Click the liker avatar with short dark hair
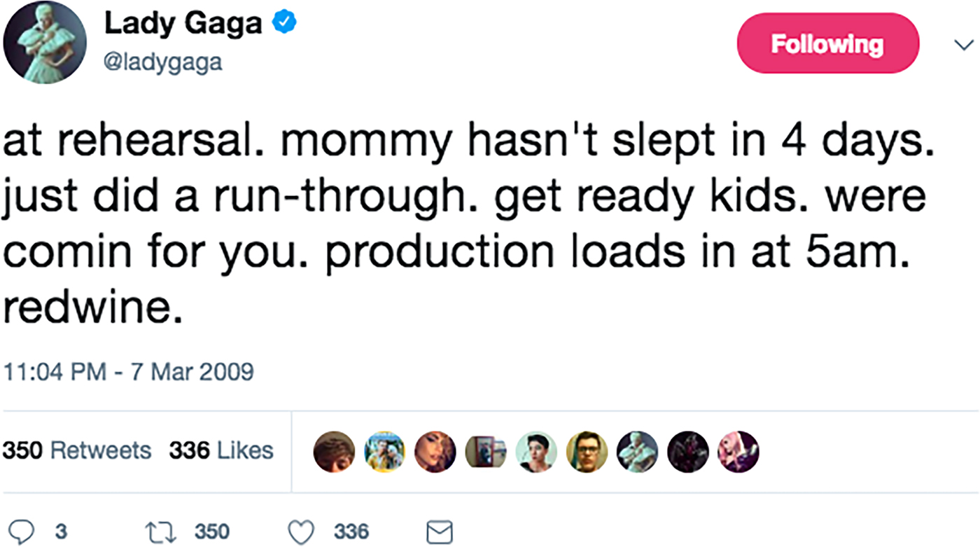This screenshot has width=980, height=547. (x=536, y=452)
